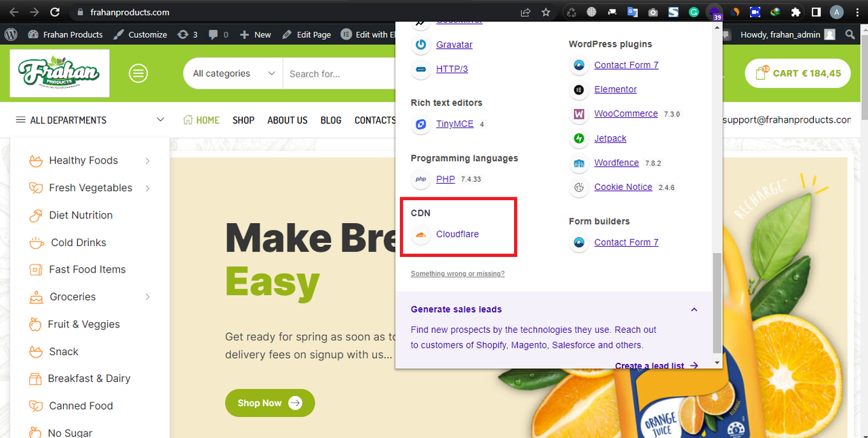Open the cart showing € 184,45

click(x=797, y=73)
